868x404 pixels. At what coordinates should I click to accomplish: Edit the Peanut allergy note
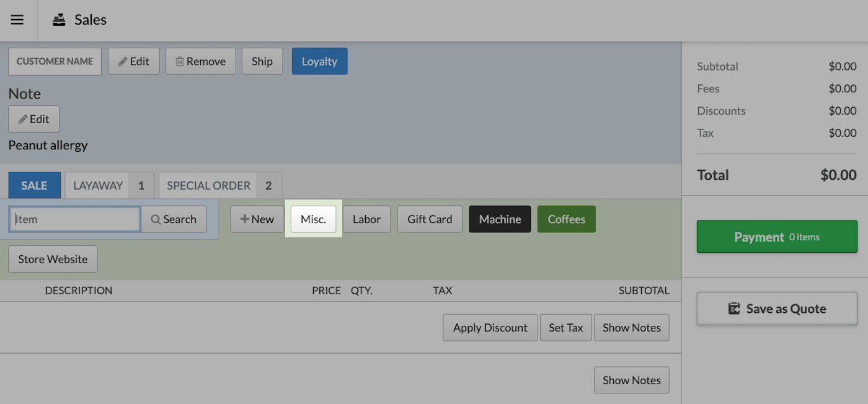(33, 119)
